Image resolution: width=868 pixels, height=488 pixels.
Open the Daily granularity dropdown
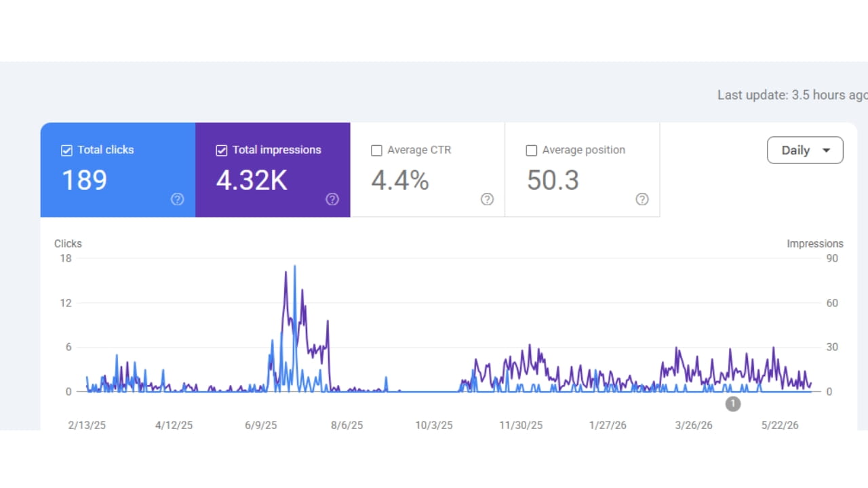pos(805,150)
